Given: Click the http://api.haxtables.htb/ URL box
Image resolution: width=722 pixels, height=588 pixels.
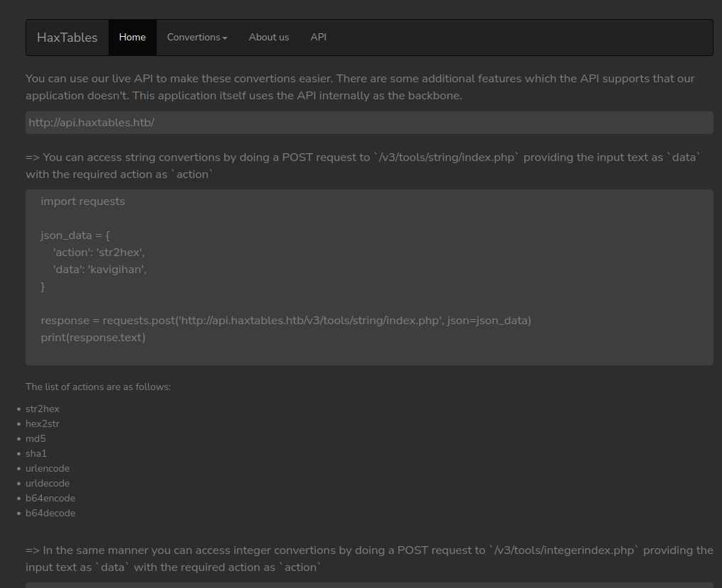Looking at the screenshot, I should (370, 123).
